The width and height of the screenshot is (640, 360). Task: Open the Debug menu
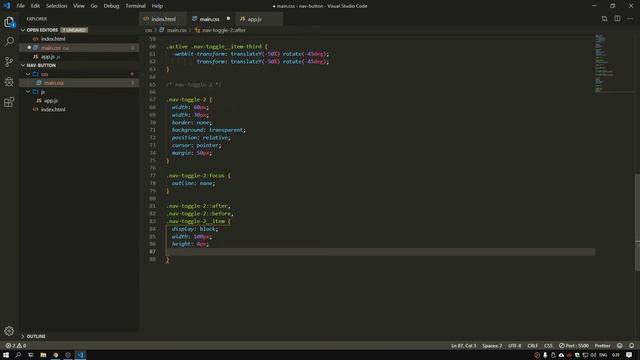tap(111, 6)
